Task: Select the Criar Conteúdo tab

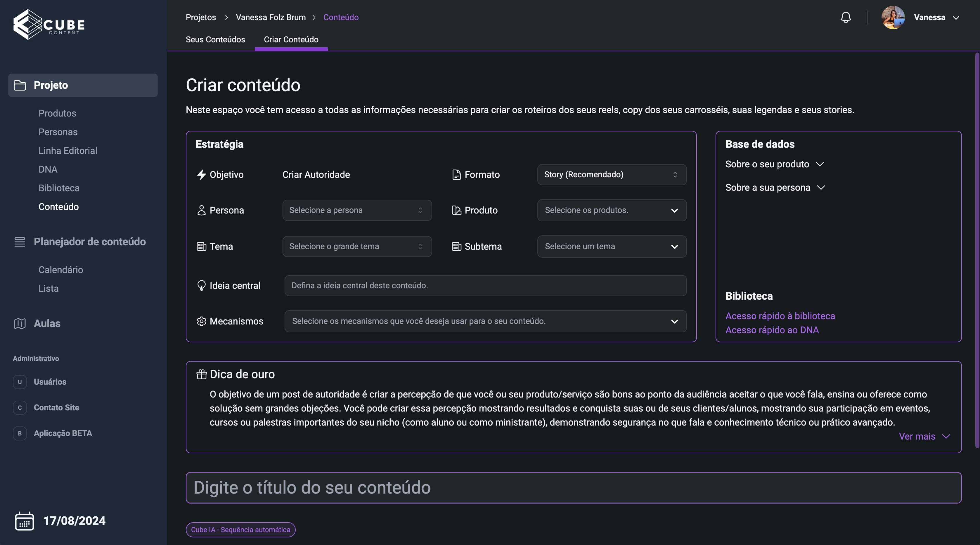Action: [x=291, y=39]
